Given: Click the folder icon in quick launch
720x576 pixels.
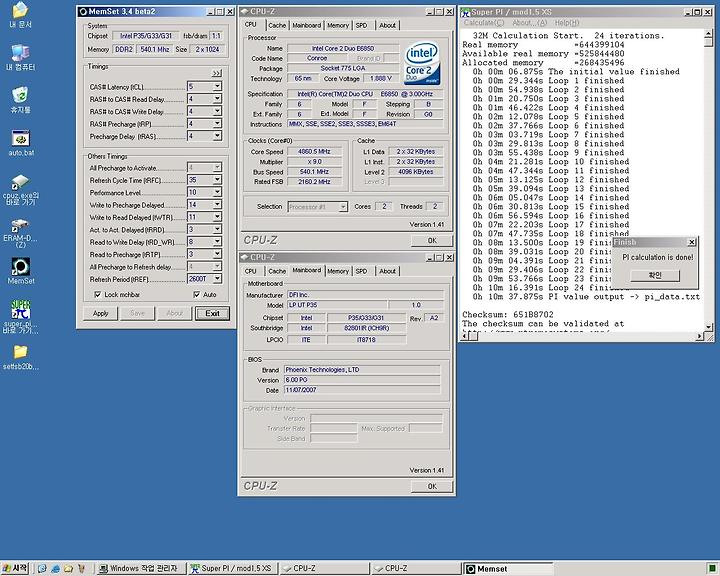Looking at the screenshot, I should (68, 569).
